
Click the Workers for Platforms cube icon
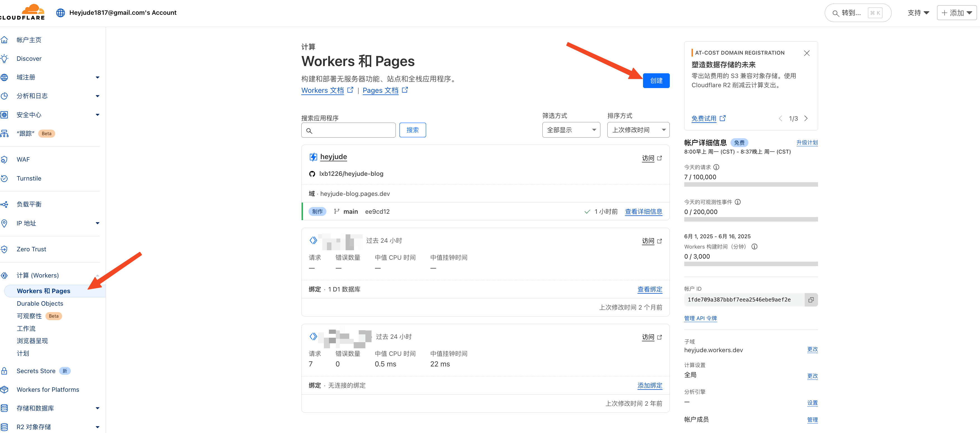point(4,389)
